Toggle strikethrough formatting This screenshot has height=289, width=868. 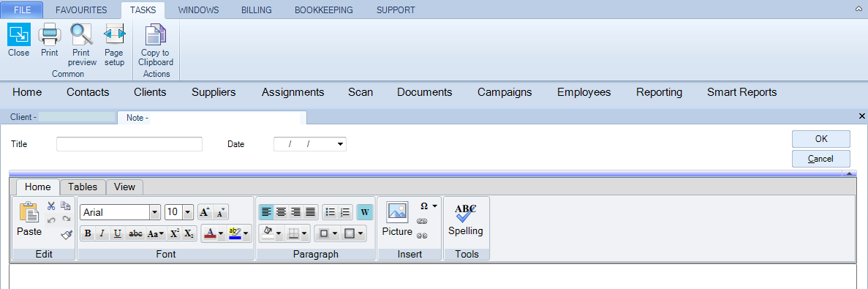pos(135,233)
